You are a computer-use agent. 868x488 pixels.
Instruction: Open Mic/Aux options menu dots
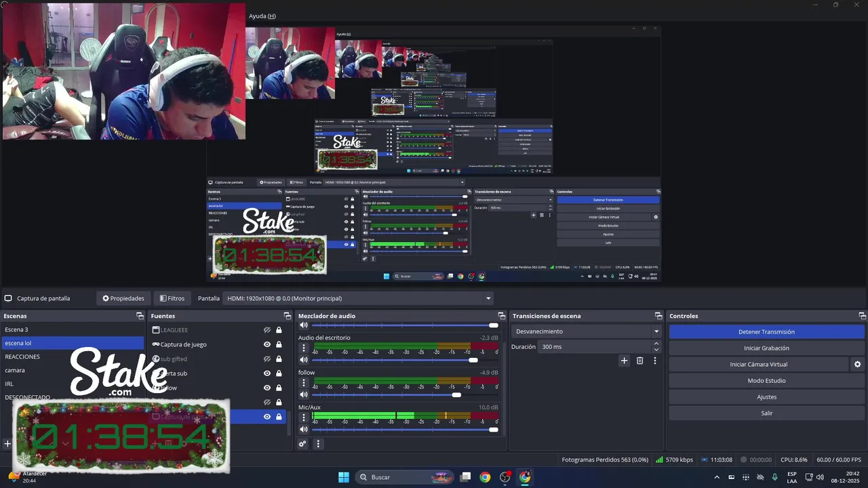click(x=304, y=418)
